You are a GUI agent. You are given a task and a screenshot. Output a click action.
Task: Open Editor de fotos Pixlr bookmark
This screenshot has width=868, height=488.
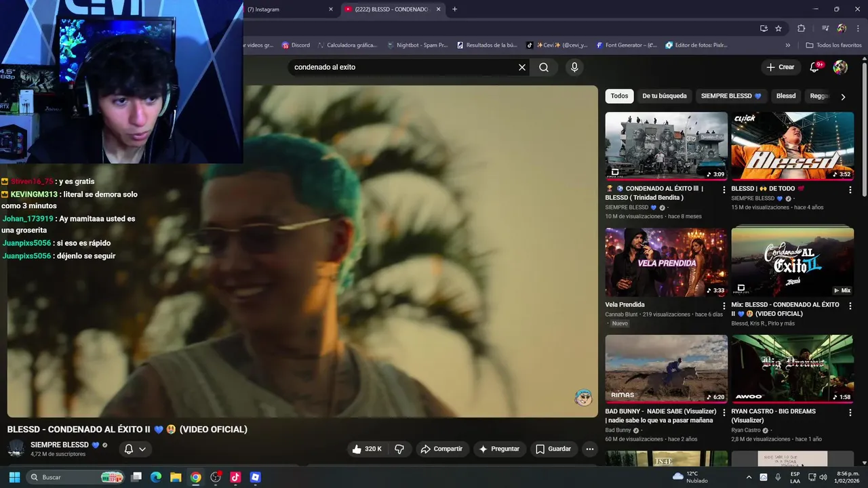[696, 45]
